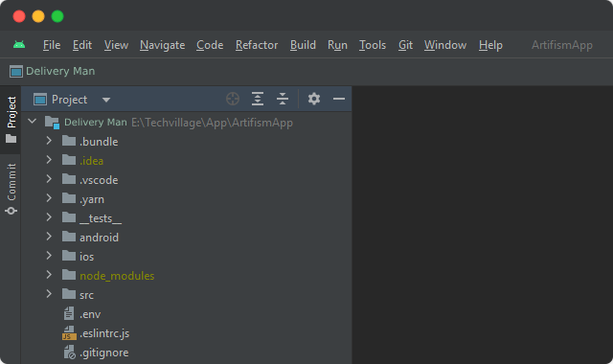The image size is (613, 364).
Task: Open Project panel gear settings
Action: (314, 99)
